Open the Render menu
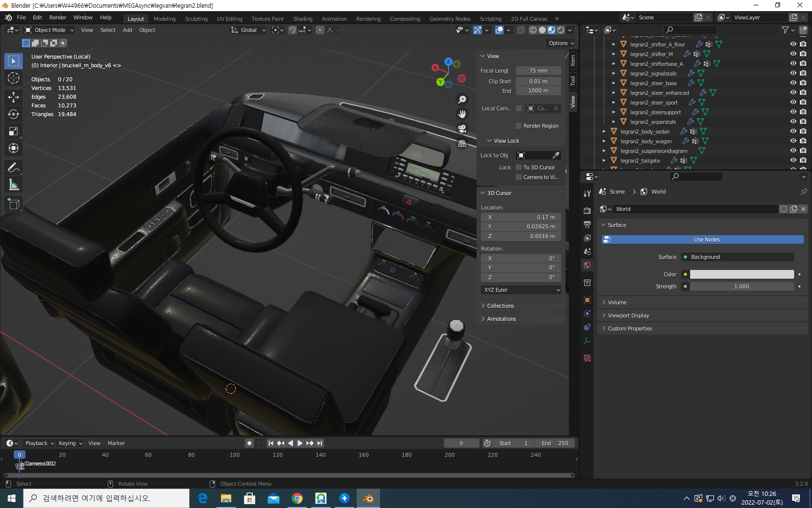This screenshot has width=812, height=508. (x=58, y=17)
